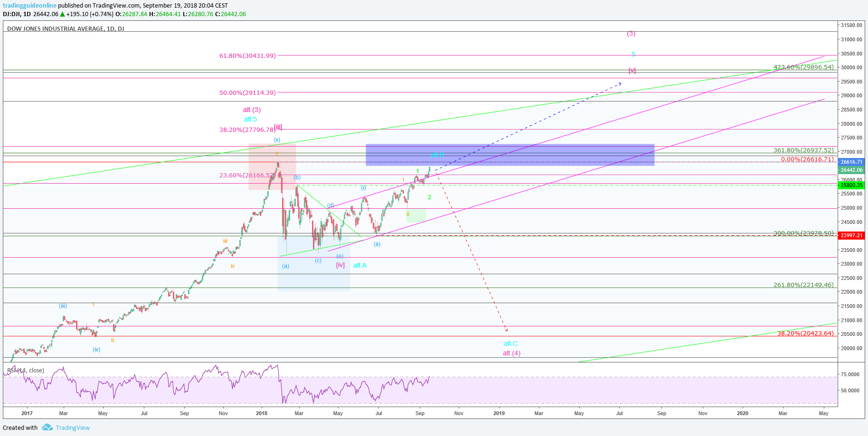
Task: Click the green 26442.06 current price tag
Action: point(851,170)
